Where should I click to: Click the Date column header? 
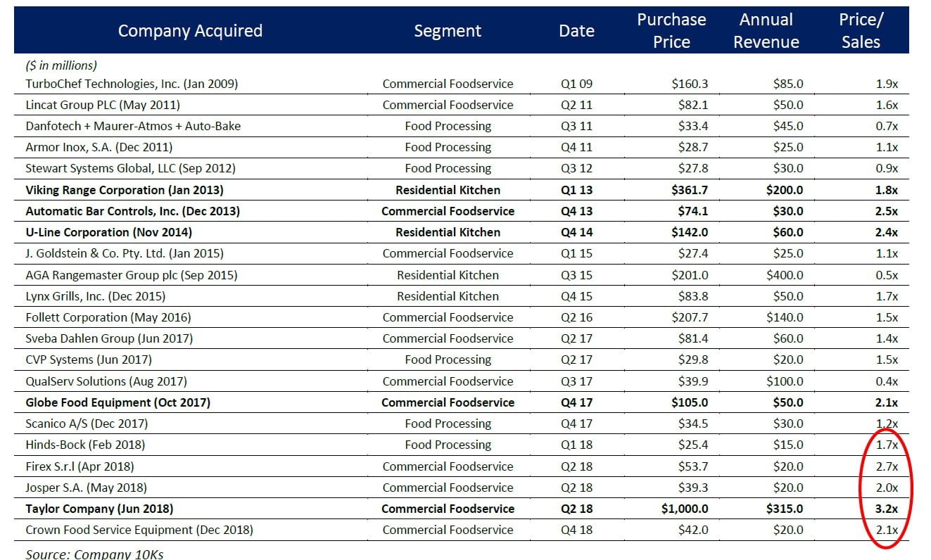pyautogui.click(x=576, y=31)
